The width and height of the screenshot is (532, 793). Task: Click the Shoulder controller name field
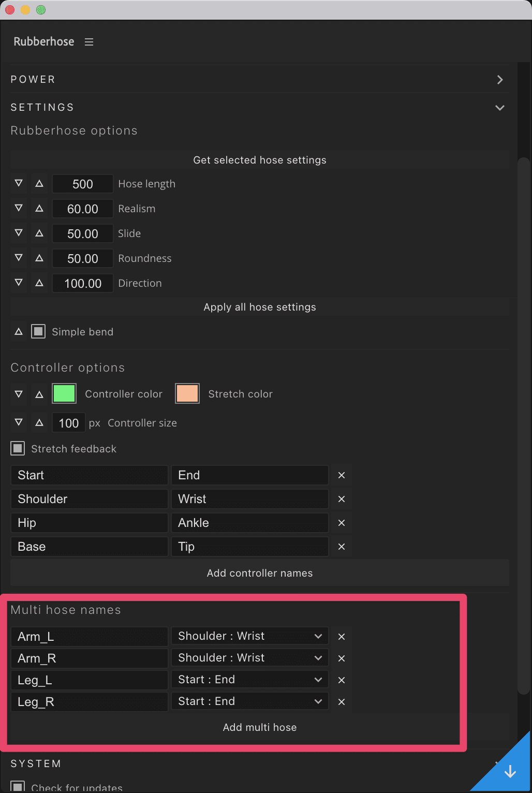tap(89, 499)
